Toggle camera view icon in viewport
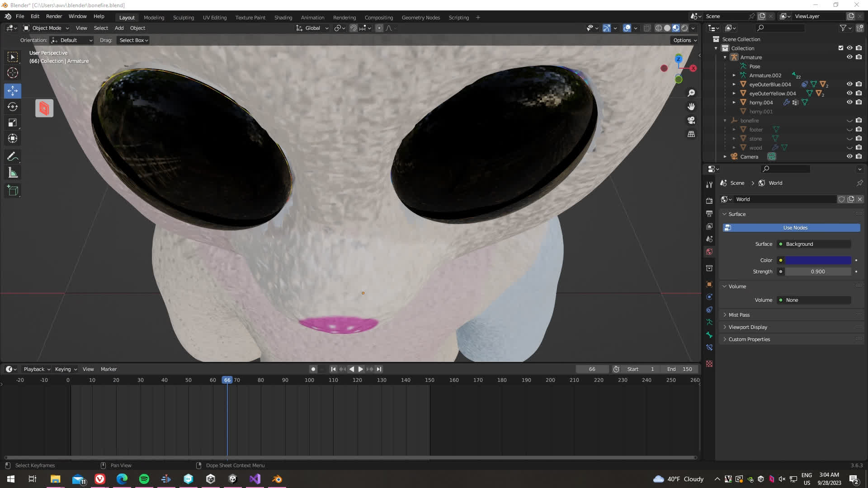Viewport: 868px width, 488px height. pyautogui.click(x=691, y=120)
